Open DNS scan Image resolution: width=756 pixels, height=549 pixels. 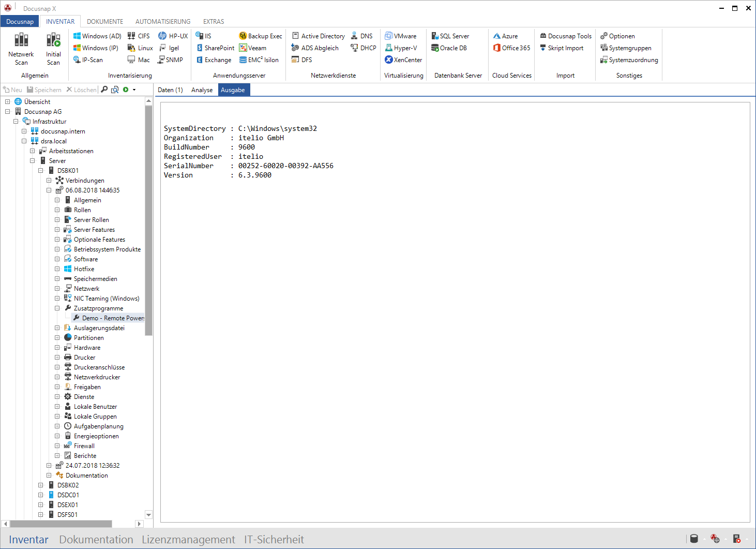pos(362,36)
